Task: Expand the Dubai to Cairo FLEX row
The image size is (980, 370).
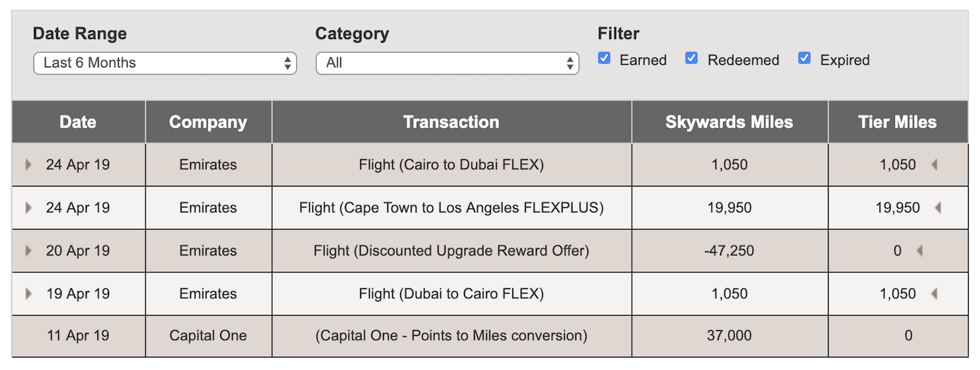Action: pos(28,294)
